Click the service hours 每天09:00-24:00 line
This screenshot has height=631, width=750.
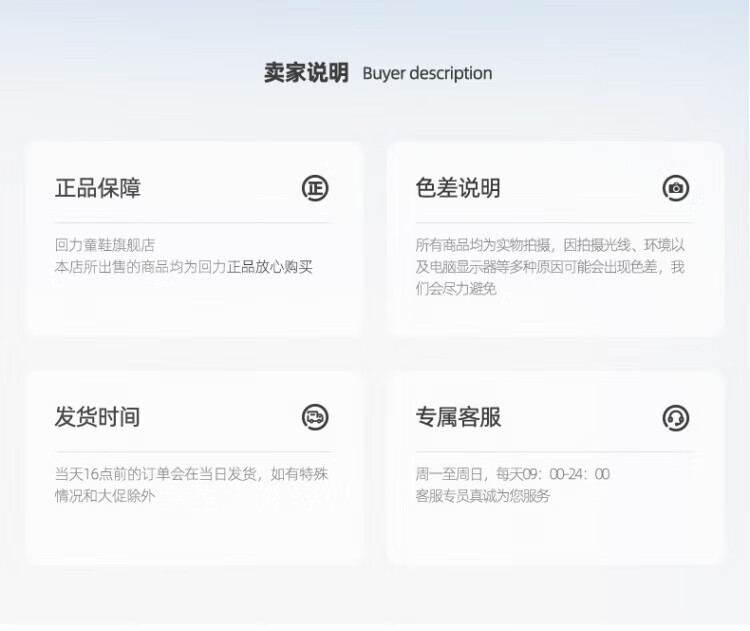(512, 474)
